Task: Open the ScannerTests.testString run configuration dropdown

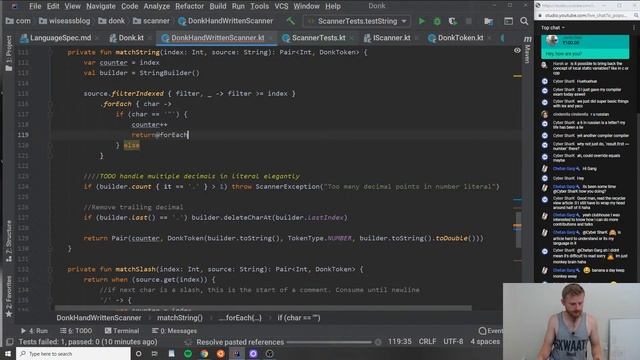Action: tap(357, 21)
